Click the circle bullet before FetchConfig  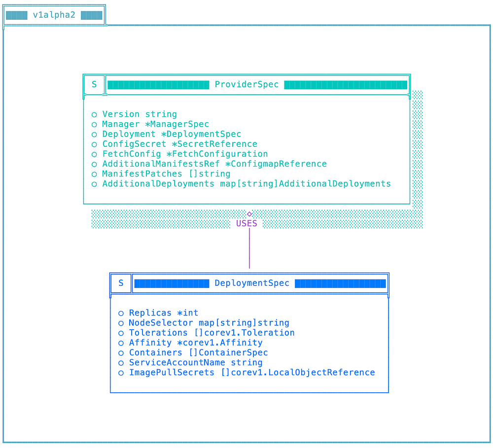pos(94,154)
